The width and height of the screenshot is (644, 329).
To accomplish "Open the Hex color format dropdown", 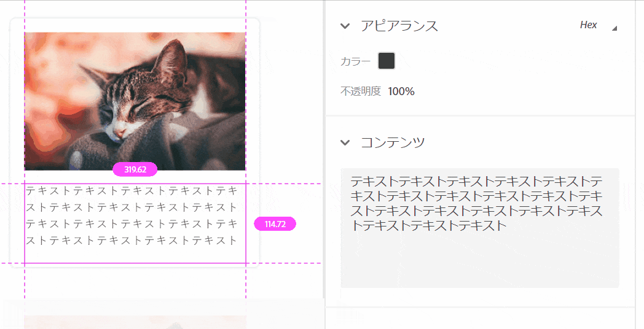I will click(x=598, y=25).
